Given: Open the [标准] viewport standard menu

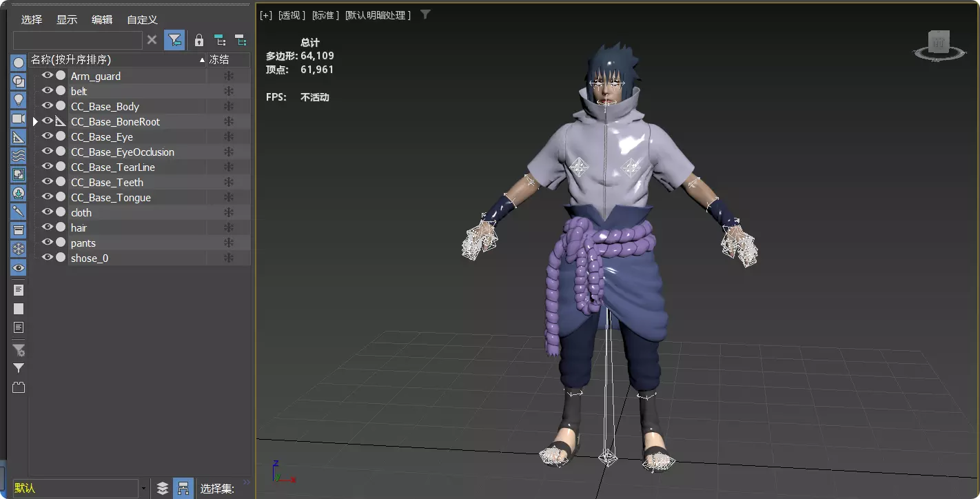Looking at the screenshot, I should click(326, 15).
